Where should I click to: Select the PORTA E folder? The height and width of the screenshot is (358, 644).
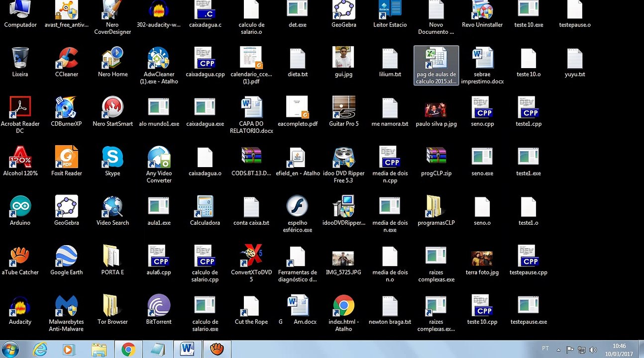pos(113,260)
